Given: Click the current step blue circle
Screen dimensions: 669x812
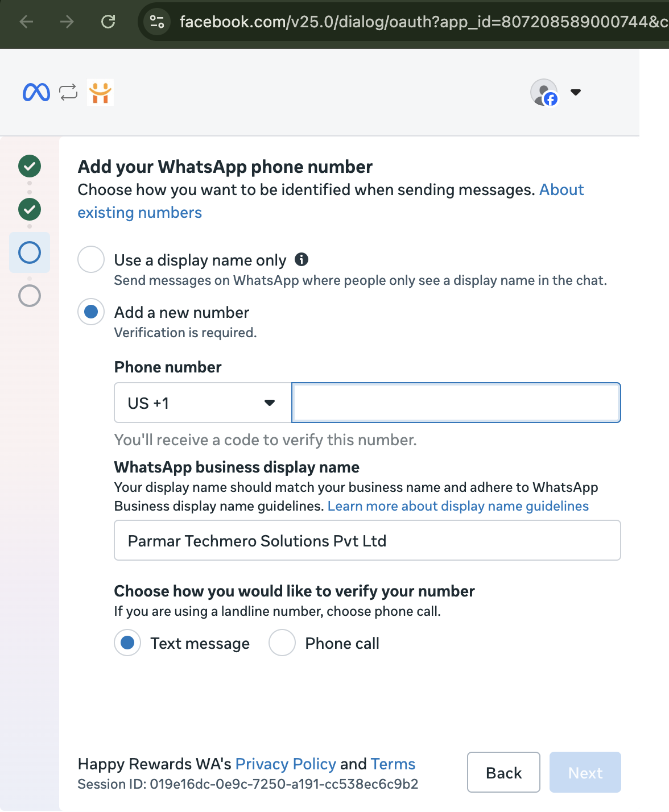Looking at the screenshot, I should [x=30, y=252].
